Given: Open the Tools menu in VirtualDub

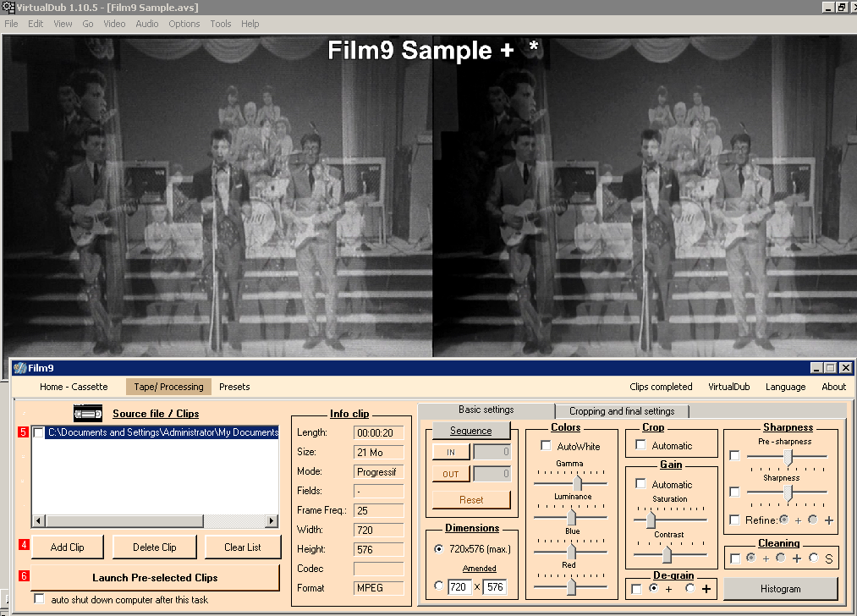Looking at the screenshot, I should [x=221, y=24].
